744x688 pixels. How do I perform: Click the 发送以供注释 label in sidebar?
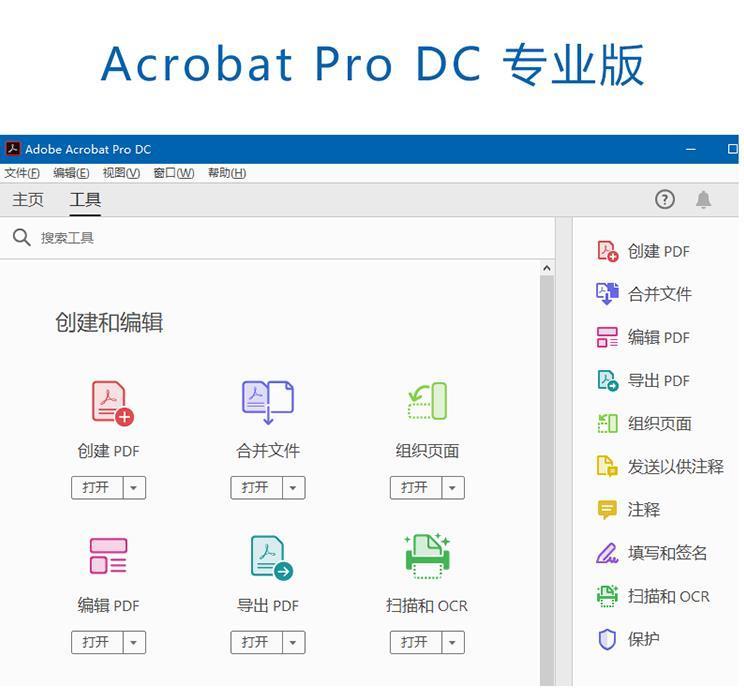(x=676, y=466)
